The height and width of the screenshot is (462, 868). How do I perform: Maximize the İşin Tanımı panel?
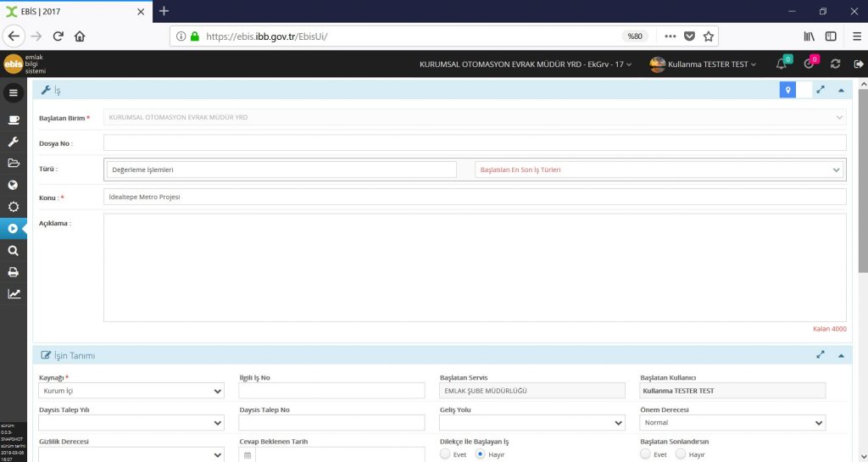click(821, 354)
